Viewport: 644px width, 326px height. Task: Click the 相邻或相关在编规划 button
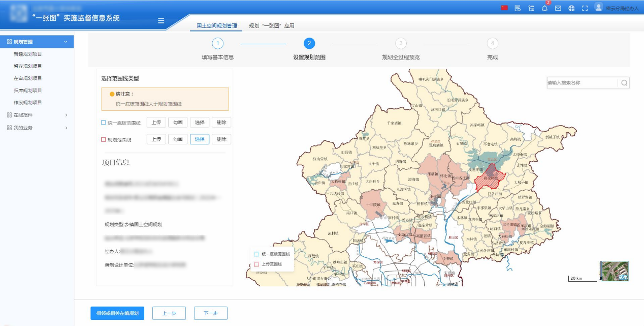click(117, 313)
